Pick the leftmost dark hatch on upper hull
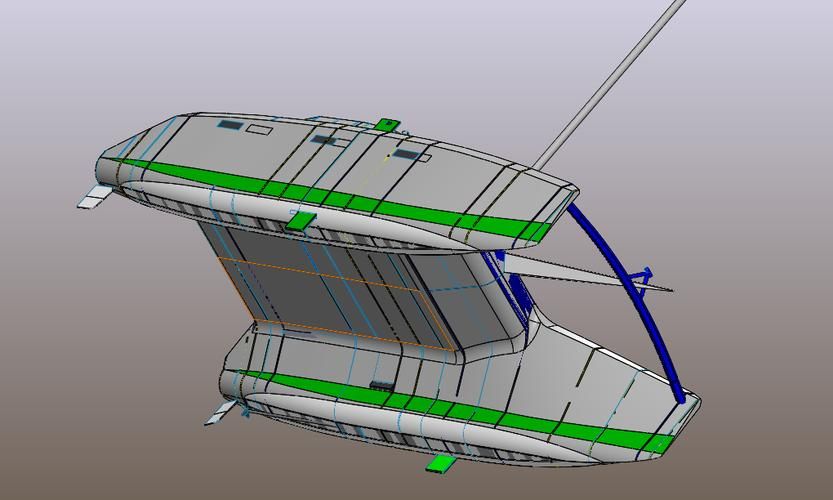The image size is (833, 500). coord(230,125)
